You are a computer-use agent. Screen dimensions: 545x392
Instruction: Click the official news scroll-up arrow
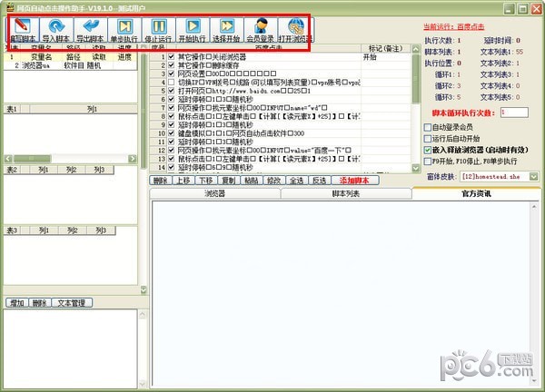click(534, 207)
